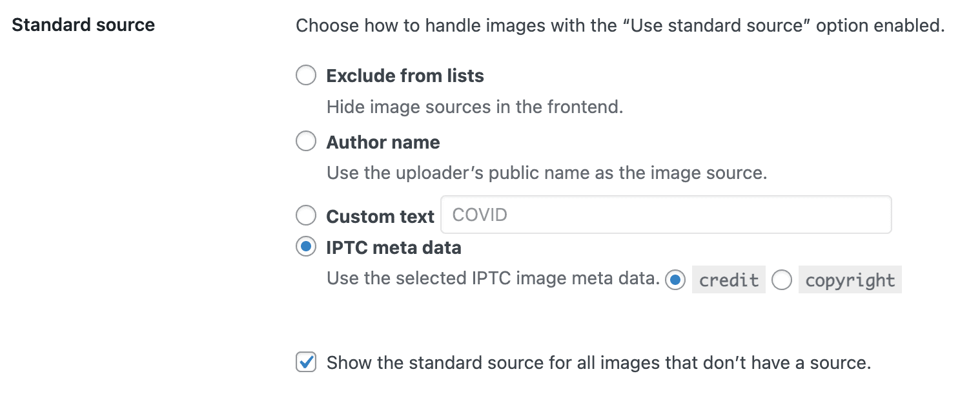Viewport: 980px width, 398px height.
Task: Select the IPTC meta data option
Action: pos(306,247)
